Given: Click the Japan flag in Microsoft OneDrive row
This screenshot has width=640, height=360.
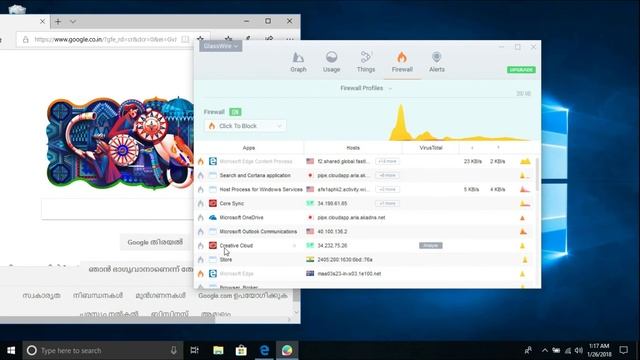Looking at the screenshot, I should (x=310, y=218).
